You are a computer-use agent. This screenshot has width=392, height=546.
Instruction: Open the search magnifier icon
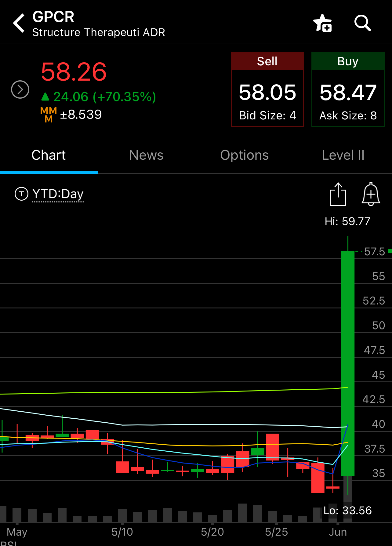[x=362, y=23]
